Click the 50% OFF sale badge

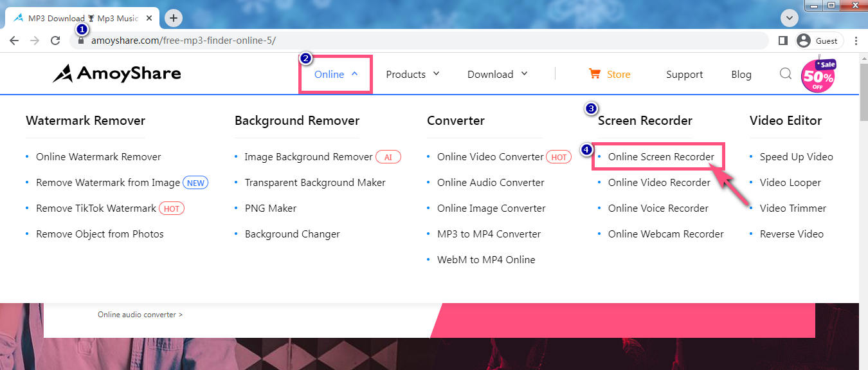(818, 75)
